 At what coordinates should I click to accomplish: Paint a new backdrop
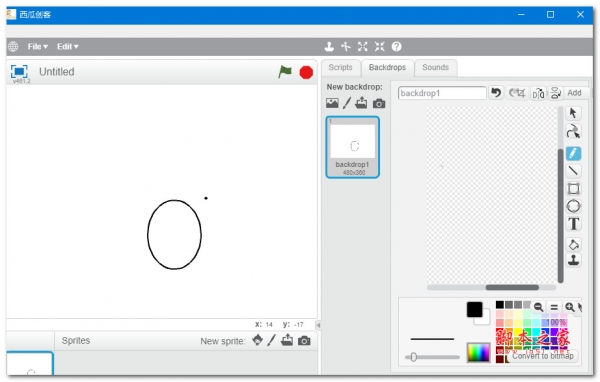(347, 103)
